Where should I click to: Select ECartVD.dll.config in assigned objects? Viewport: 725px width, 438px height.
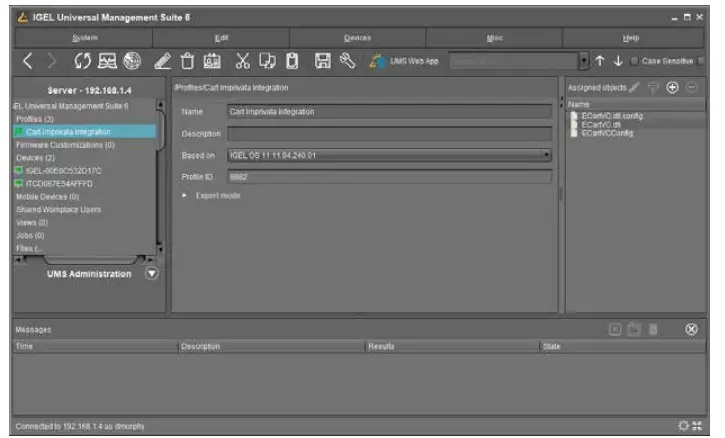pyautogui.click(x=612, y=116)
